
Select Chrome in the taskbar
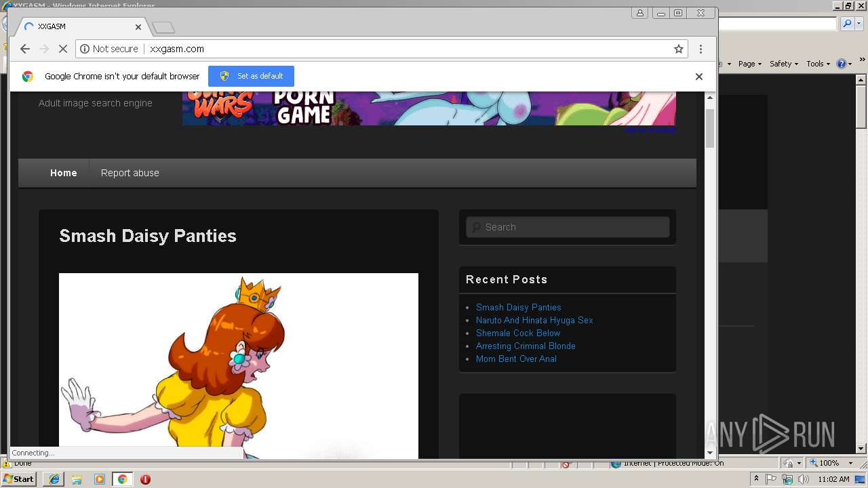(123, 479)
